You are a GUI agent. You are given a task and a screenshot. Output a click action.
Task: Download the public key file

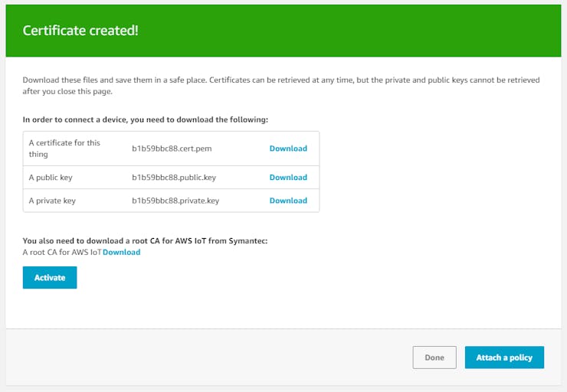point(288,178)
